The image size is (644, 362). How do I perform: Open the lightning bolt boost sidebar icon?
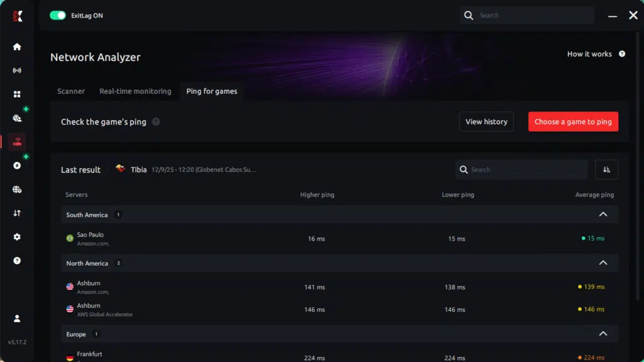click(17, 166)
